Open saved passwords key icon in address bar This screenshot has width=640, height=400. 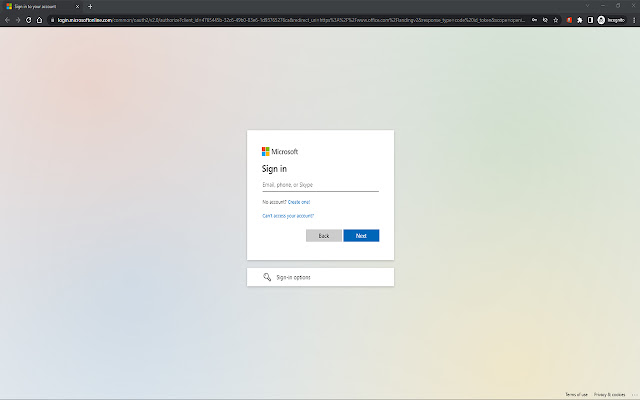pos(534,20)
